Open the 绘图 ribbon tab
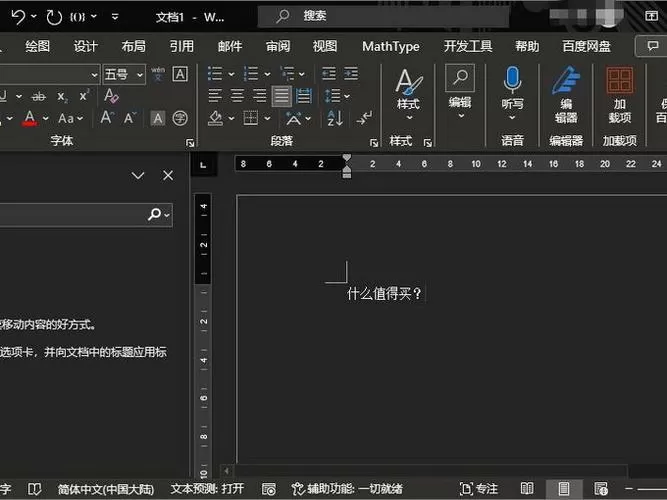 point(37,46)
